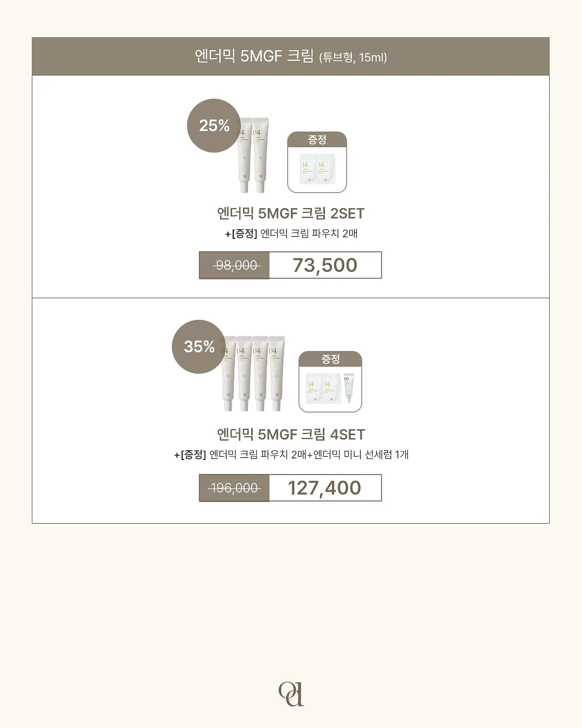The height and width of the screenshot is (728, 582).
Task: Click the 엔더믹 5MGF 크림 header banner
Action: pos(290,56)
